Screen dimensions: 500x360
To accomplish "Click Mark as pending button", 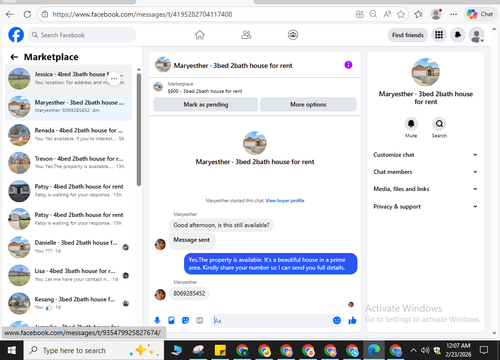I will (206, 104).
